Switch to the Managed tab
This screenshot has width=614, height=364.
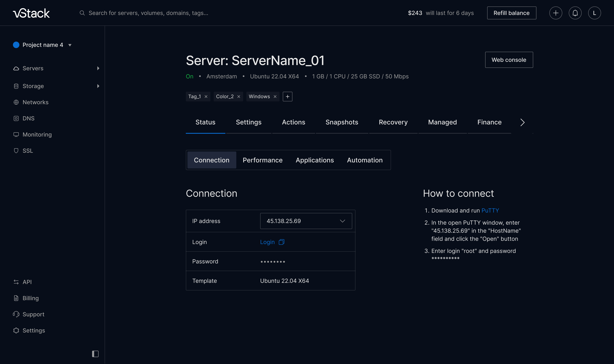click(442, 122)
